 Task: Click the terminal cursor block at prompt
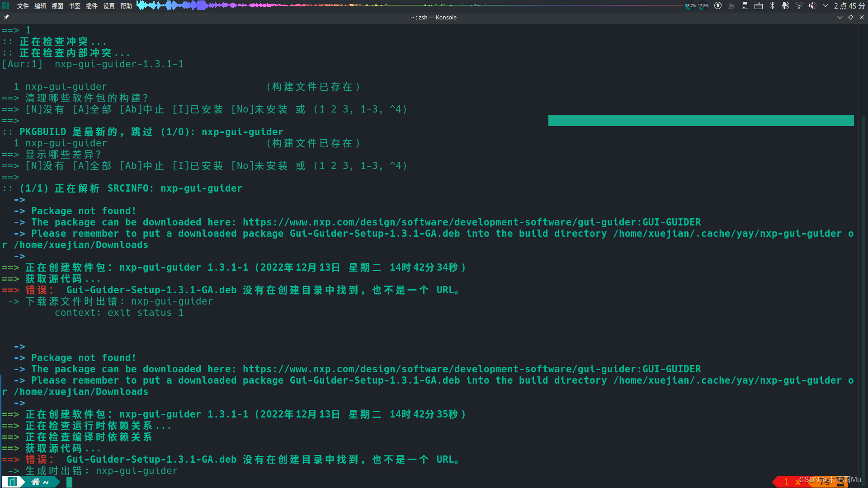(69, 482)
